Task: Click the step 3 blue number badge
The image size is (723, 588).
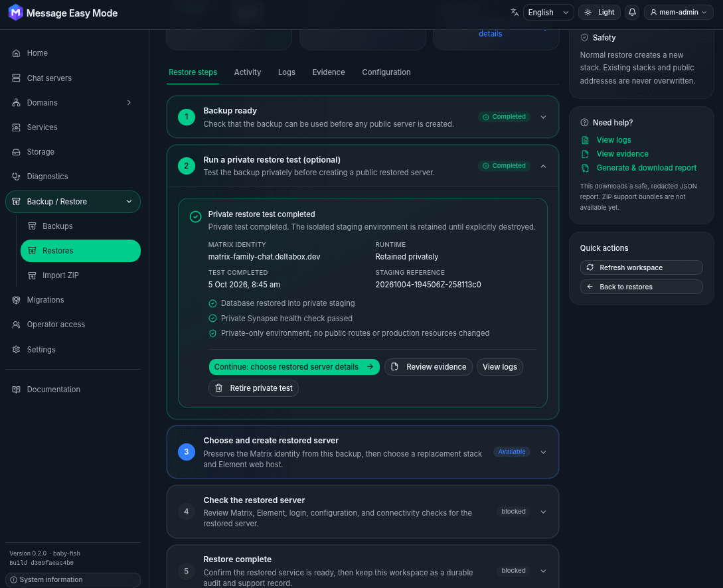Action: [x=187, y=452]
